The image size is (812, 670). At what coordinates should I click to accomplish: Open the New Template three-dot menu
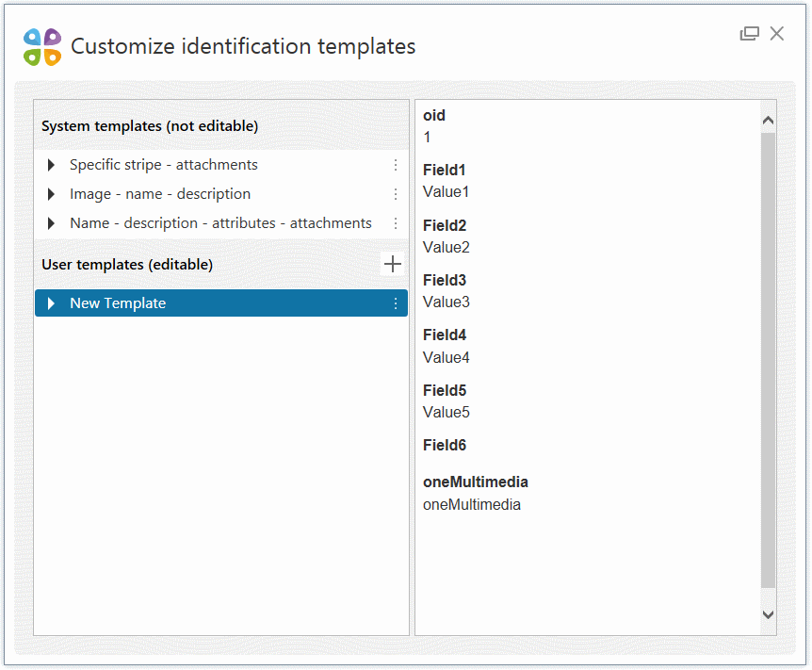click(396, 303)
